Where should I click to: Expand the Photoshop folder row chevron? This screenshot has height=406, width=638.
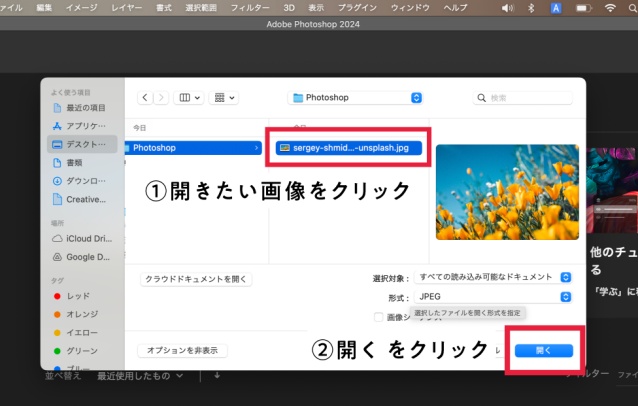[256, 148]
